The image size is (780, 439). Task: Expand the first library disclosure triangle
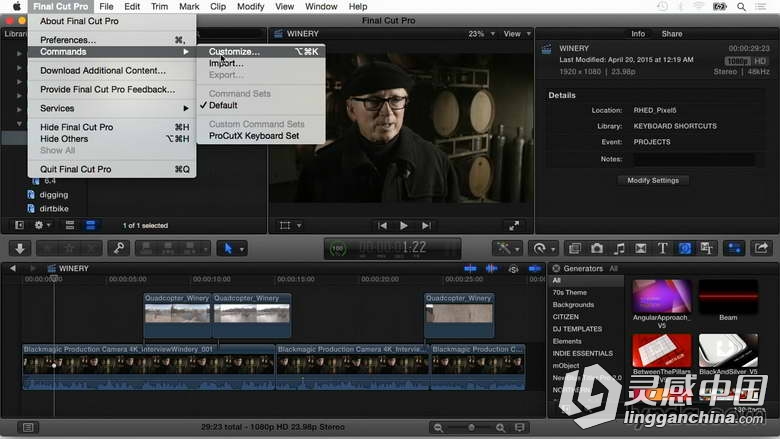point(19,53)
